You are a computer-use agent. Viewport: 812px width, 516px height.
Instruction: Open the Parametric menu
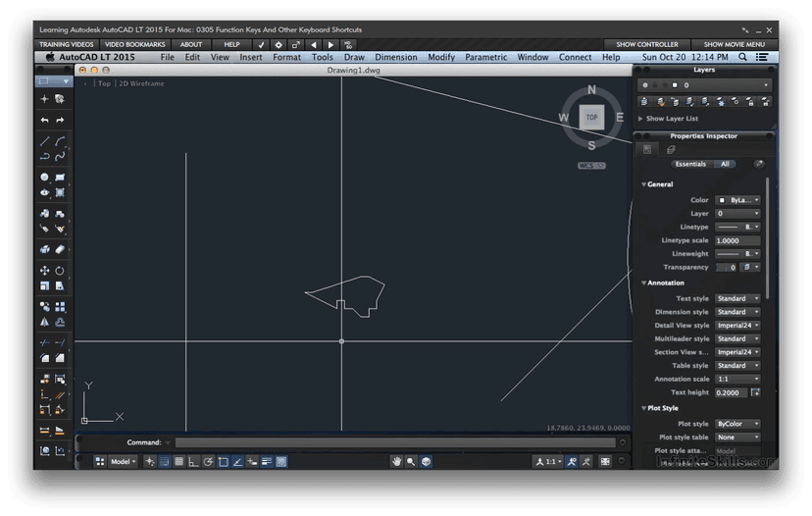point(485,57)
